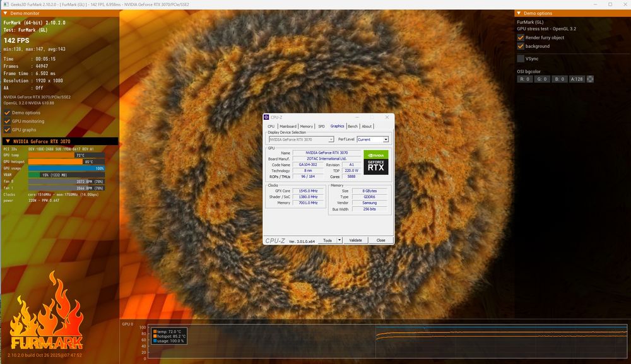Switch to the SPD tab

321,126
